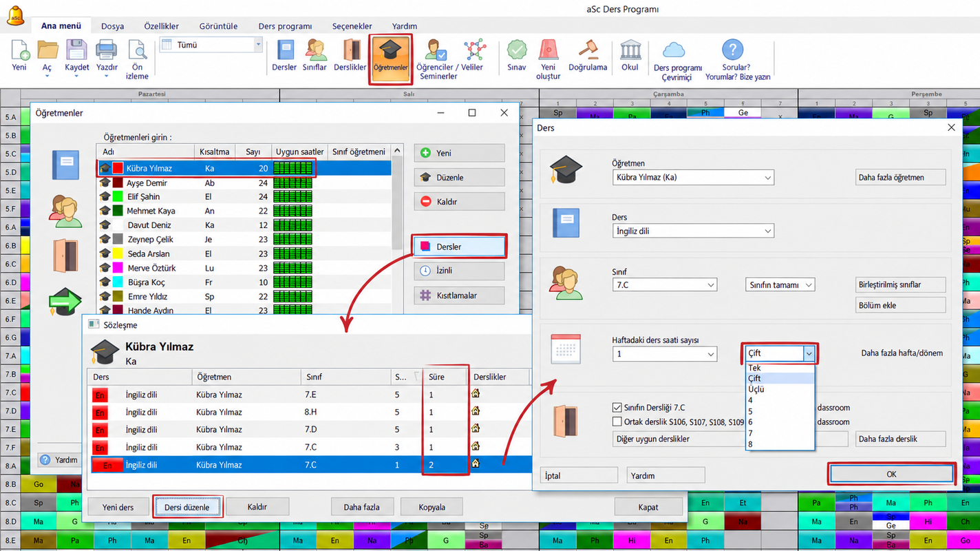The height and width of the screenshot is (551, 980).
Task: Click the Dersi düzenle button
Action: (187, 507)
